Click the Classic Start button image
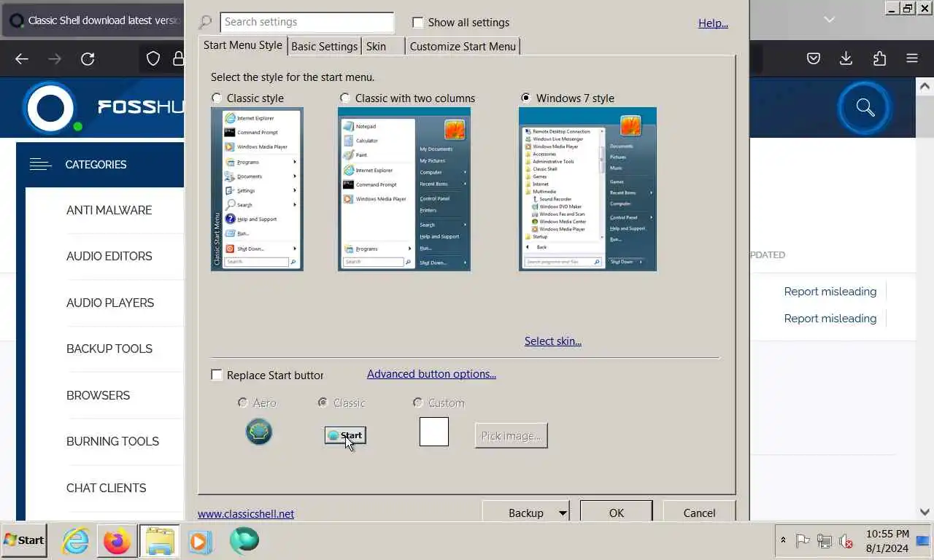The image size is (934, 560). coord(345,435)
